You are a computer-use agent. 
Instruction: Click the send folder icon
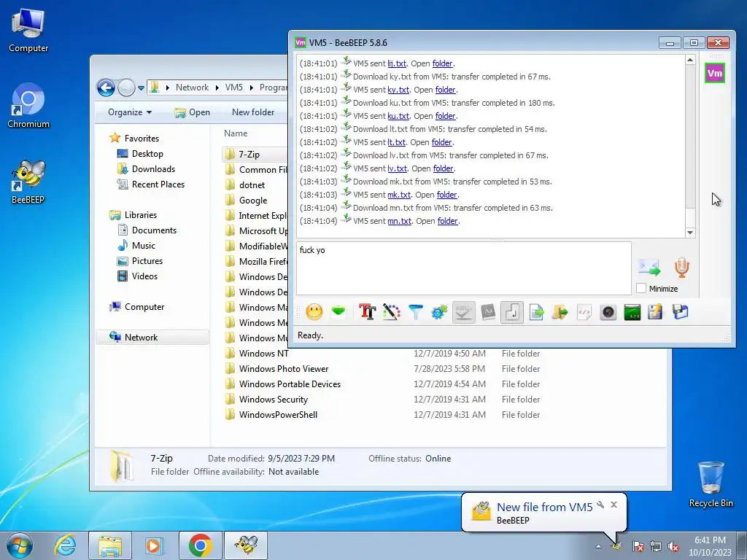pyautogui.click(x=560, y=312)
